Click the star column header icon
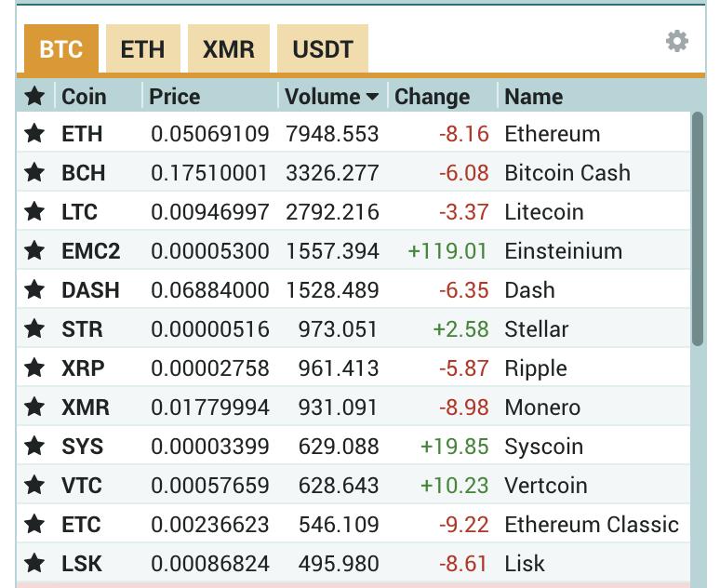 34,96
